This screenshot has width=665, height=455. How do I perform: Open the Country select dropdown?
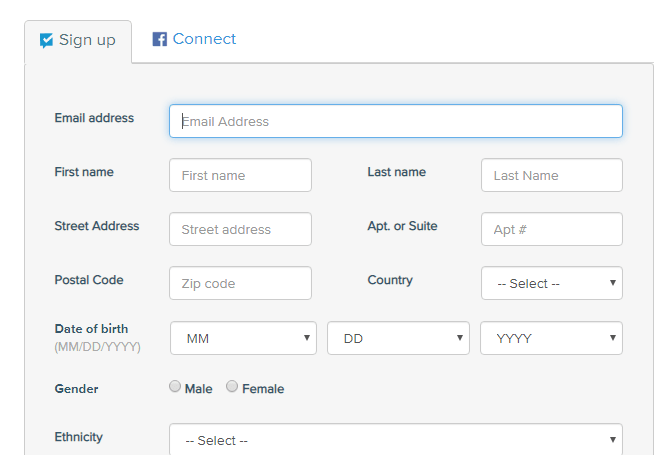click(x=552, y=283)
